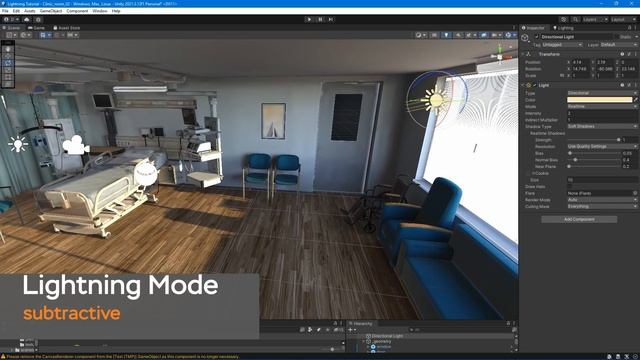Image resolution: width=640 pixels, height=360 pixels.
Task: Open the scene draw mode dropdown
Action: (x=420, y=35)
